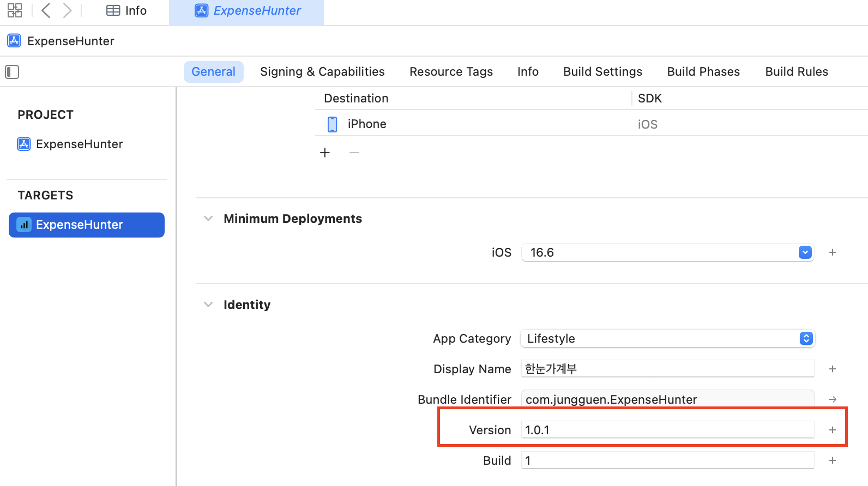Open the related items grid menu
Viewport: 868px width, 486px height.
click(x=15, y=10)
